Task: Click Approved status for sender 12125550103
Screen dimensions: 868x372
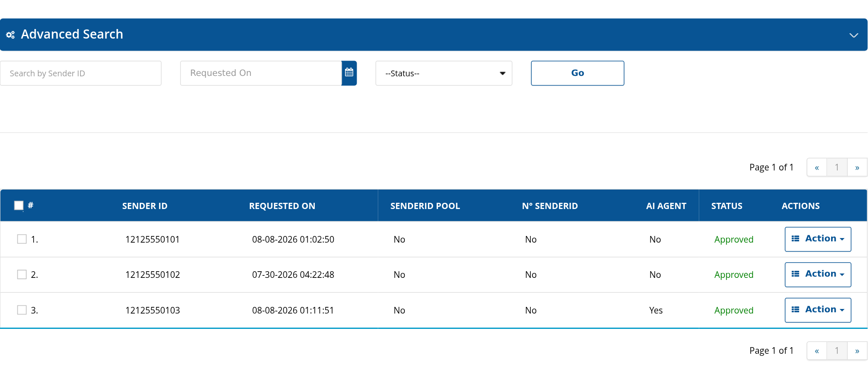Action: click(x=734, y=311)
